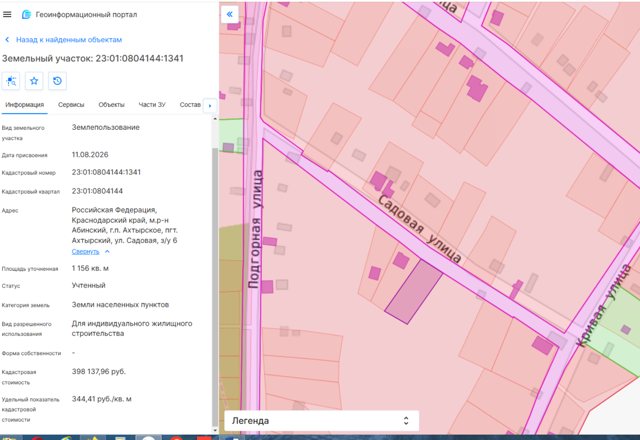Open the hamburger main menu
The height and width of the screenshot is (440, 640).
click(7, 14)
